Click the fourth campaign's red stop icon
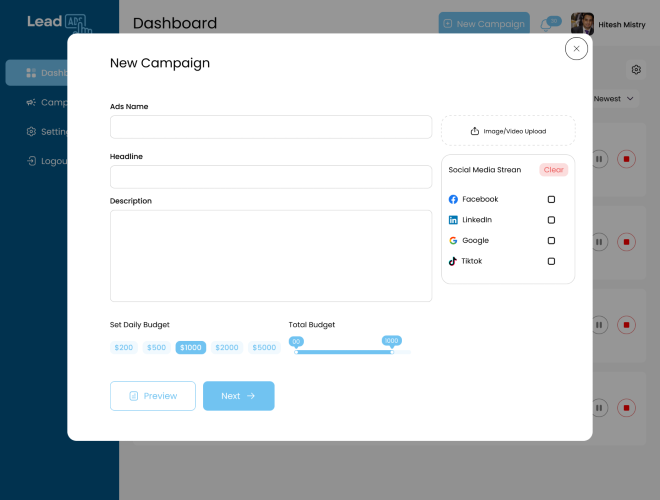The height and width of the screenshot is (500, 660). [x=626, y=408]
